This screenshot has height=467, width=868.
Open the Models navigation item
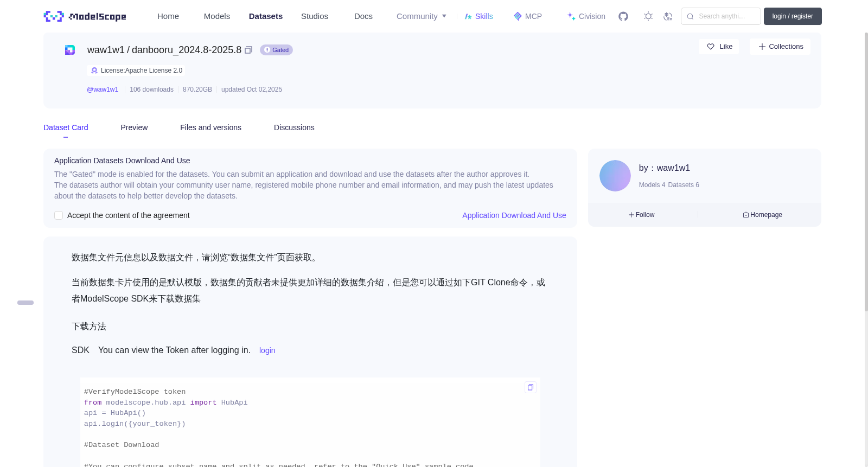click(x=217, y=16)
